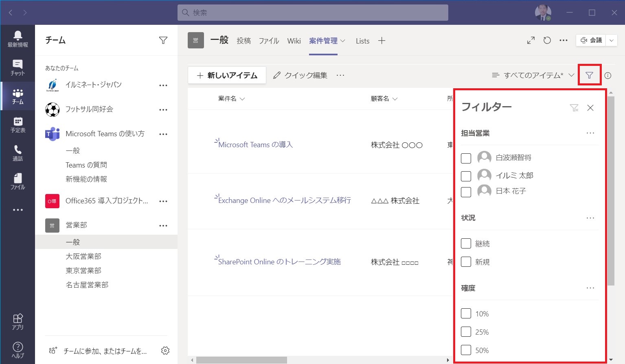625x364 pixels.
Task: Check the 50% probability checkbox
Action: pyautogui.click(x=466, y=350)
